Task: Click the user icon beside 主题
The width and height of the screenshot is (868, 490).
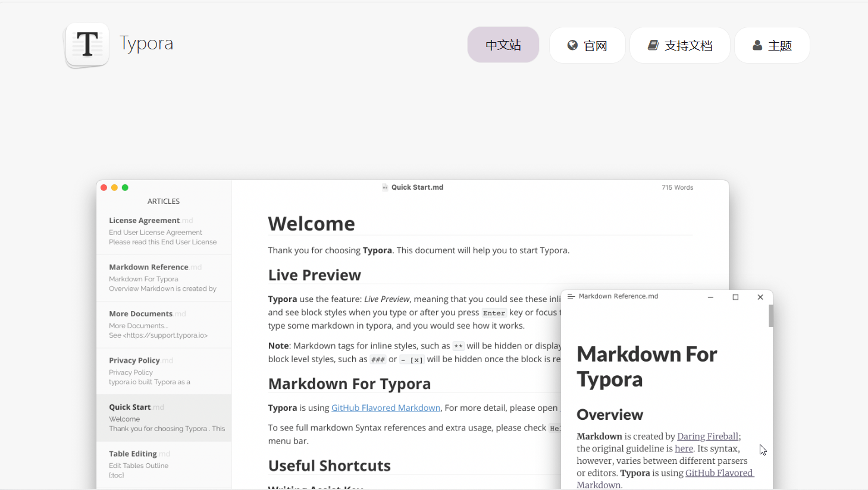Action: coord(757,45)
